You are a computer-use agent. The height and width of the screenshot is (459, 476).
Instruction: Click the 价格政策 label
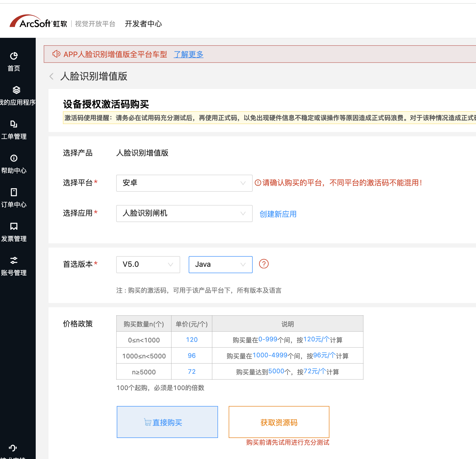tap(78, 324)
